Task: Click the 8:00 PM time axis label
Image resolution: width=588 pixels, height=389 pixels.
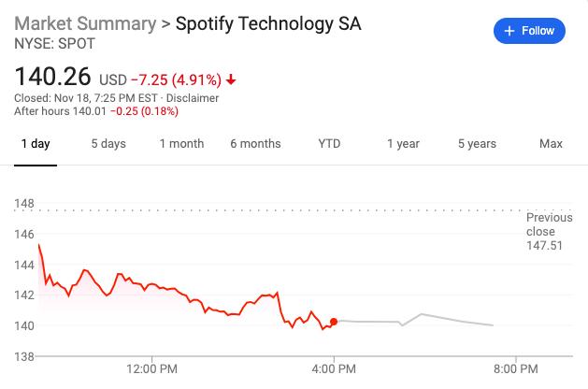Action: [516, 368]
